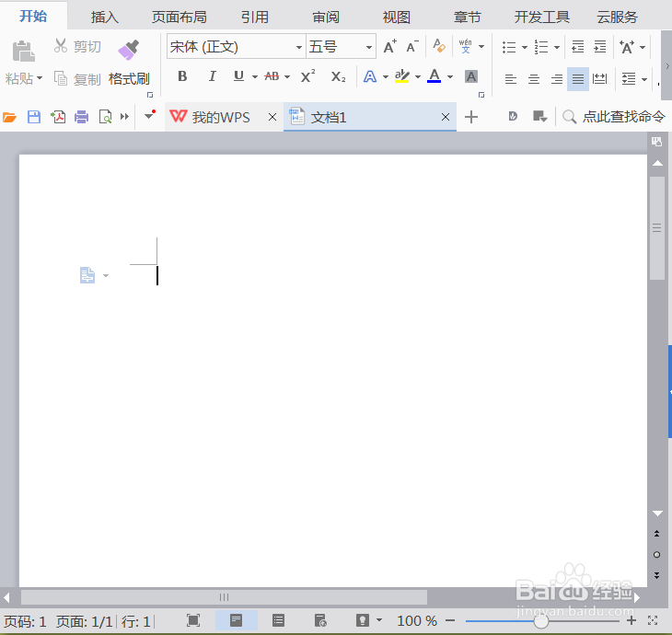
Task: Click the Pinyin guide (wén) icon
Action: [466, 46]
